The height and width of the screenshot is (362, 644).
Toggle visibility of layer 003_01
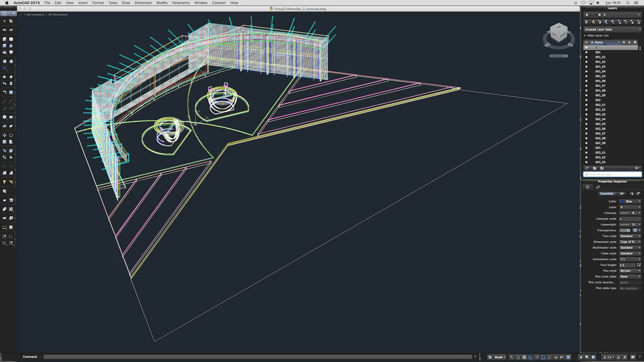point(587,153)
